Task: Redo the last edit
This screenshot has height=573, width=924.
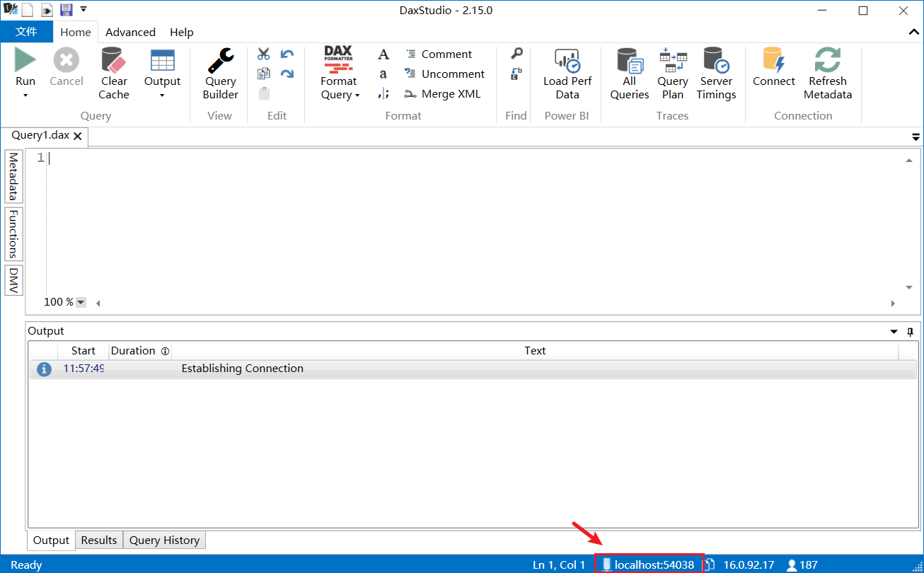Action: [x=287, y=74]
